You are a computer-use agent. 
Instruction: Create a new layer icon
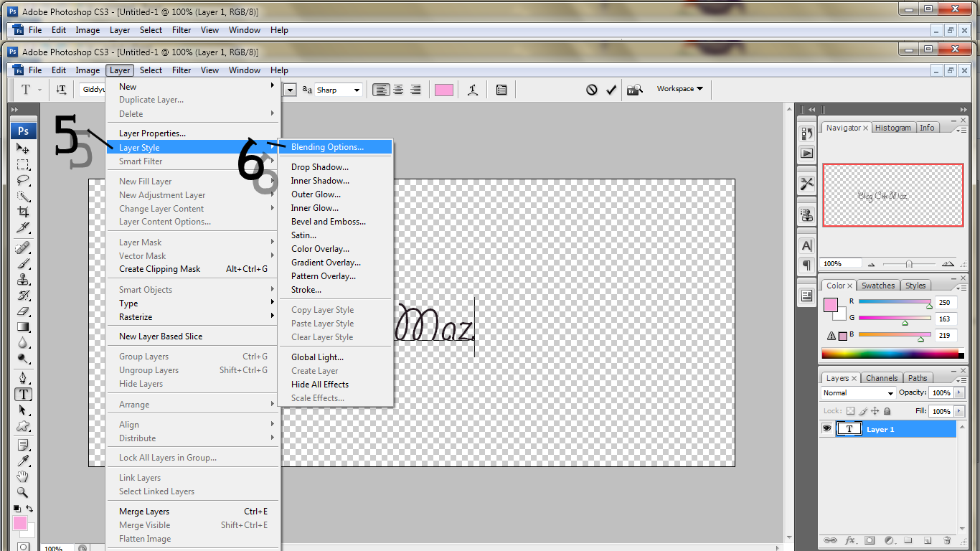point(928,540)
